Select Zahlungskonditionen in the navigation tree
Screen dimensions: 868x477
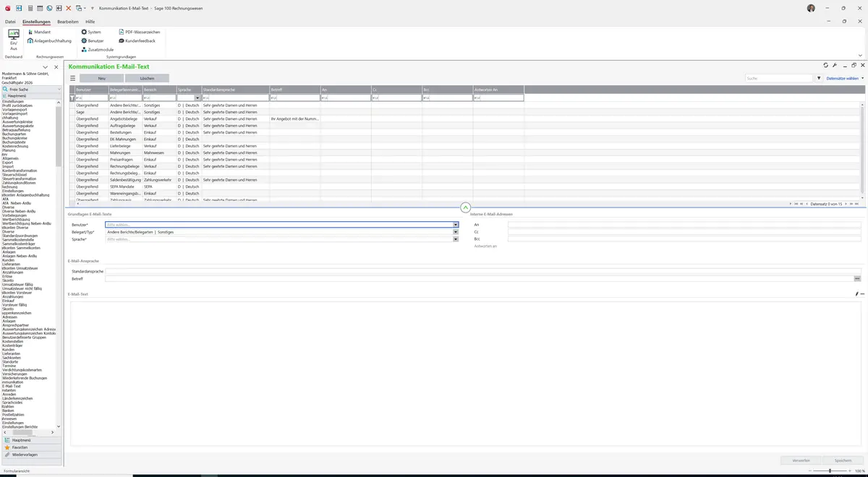click(x=19, y=183)
